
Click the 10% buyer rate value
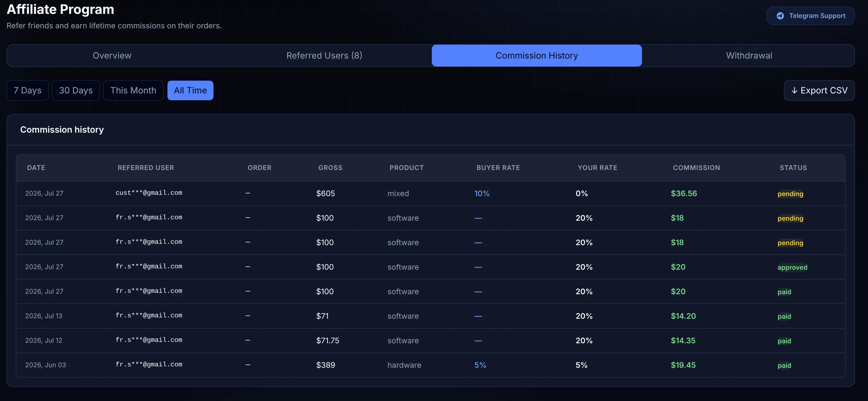click(x=482, y=194)
